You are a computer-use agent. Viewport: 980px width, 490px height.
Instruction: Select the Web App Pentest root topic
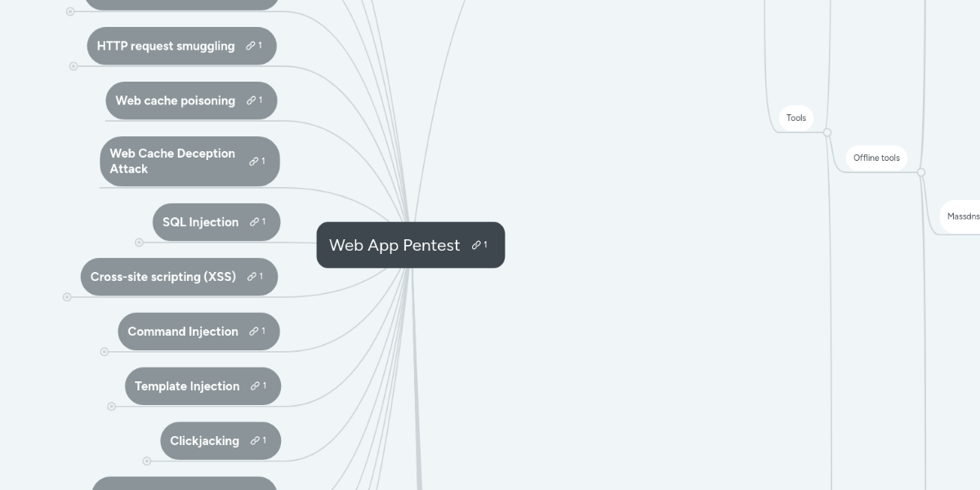pyautogui.click(x=394, y=245)
